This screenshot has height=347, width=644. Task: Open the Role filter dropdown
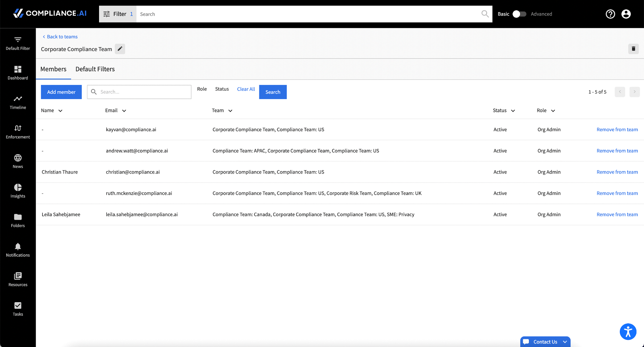tap(202, 89)
